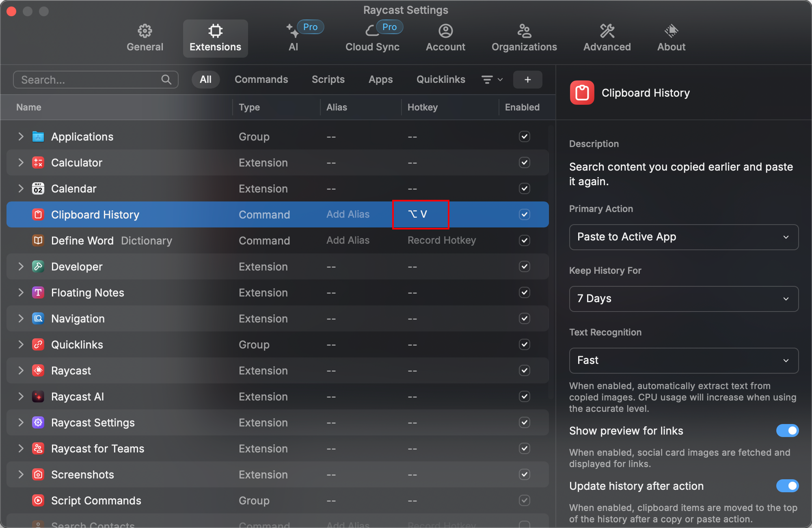Open the Keep History For dropdown
This screenshot has width=812, height=528.
[x=683, y=299]
